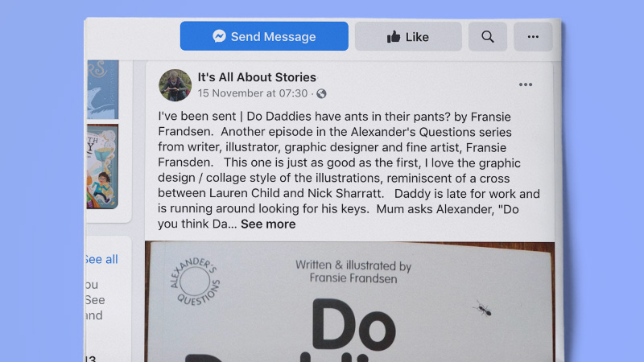This screenshot has height=362, width=644.
Task: Click the It's All About Stories profile picture
Action: click(x=175, y=85)
